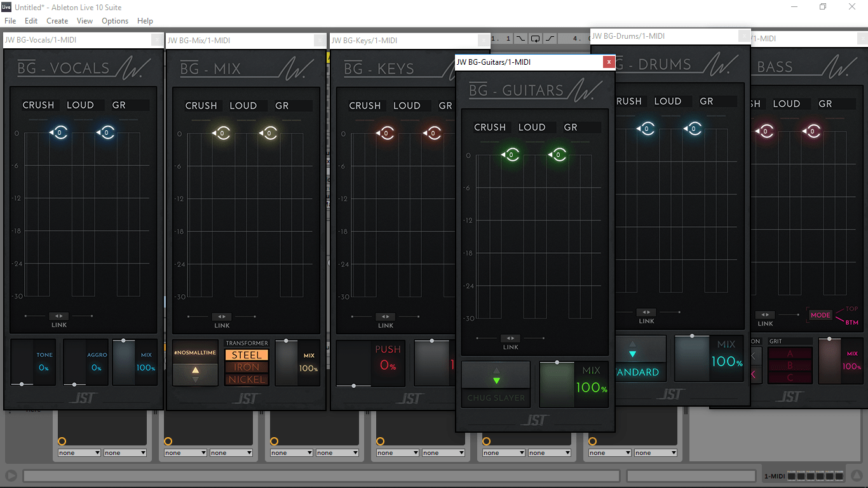Image resolution: width=868 pixels, height=488 pixels.
Task: Open the leftmost 'none' dropdown in device row
Action: click(79, 453)
